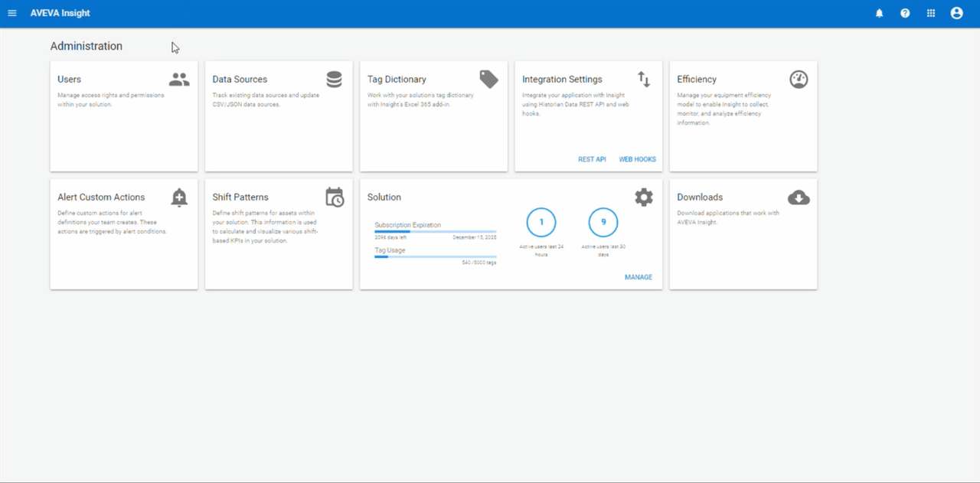Viewport: 980px width, 483px height.
Task: Click the Alert Custom Actions bell icon
Action: pyautogui.click(x=179, y=197)
